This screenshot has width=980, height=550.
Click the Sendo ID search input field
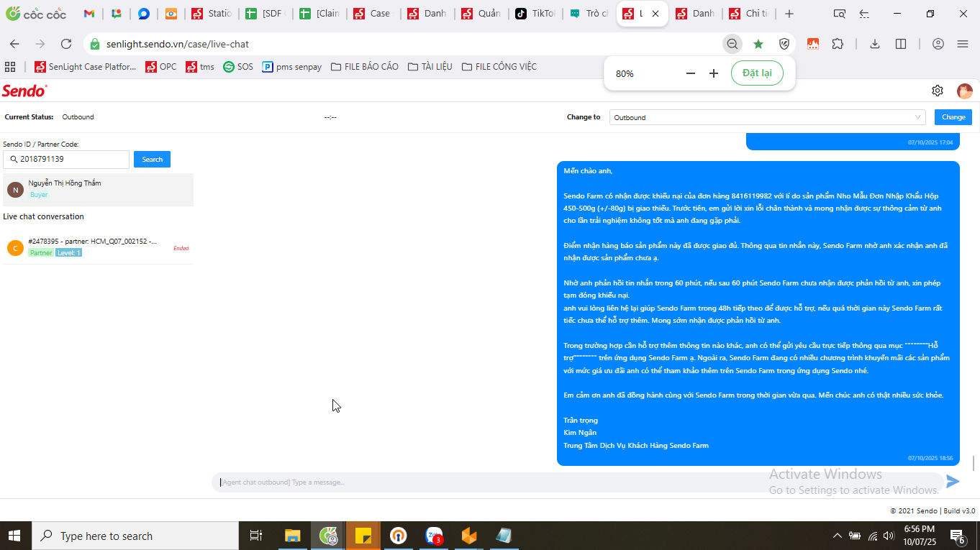point(66,160)
